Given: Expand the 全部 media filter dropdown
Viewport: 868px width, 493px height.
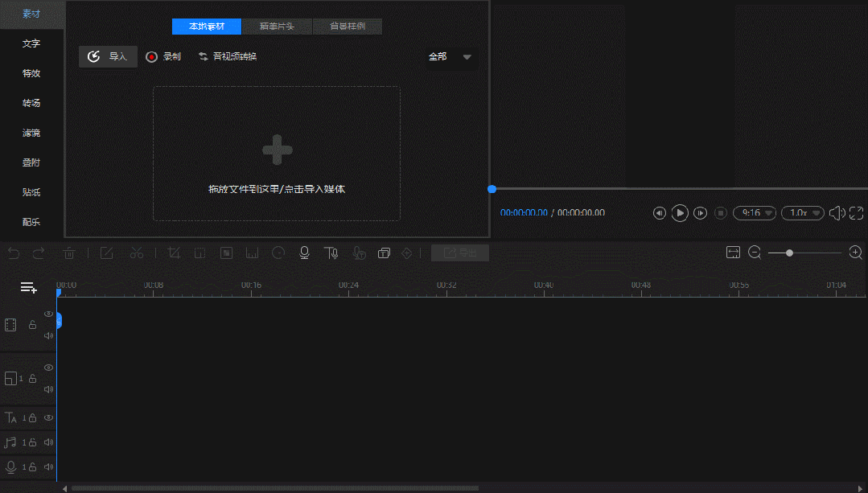Looking at the screenshot, I should pos(450,57).
